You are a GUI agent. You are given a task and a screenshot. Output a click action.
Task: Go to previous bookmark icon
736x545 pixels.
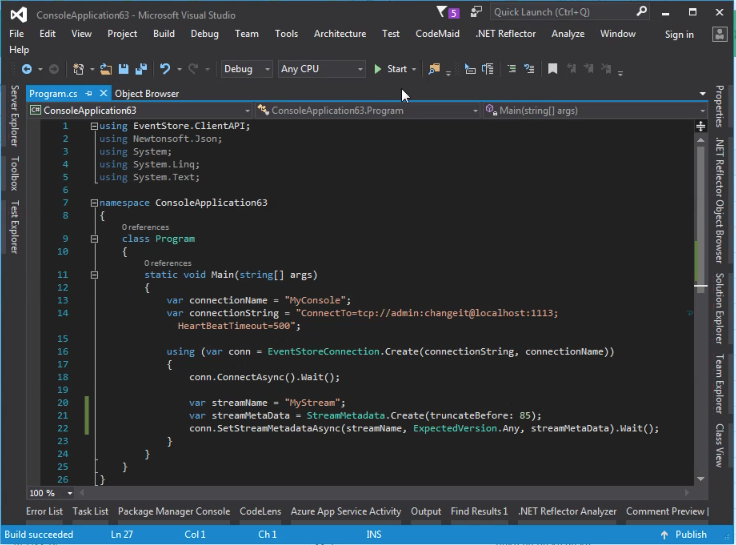571,69
